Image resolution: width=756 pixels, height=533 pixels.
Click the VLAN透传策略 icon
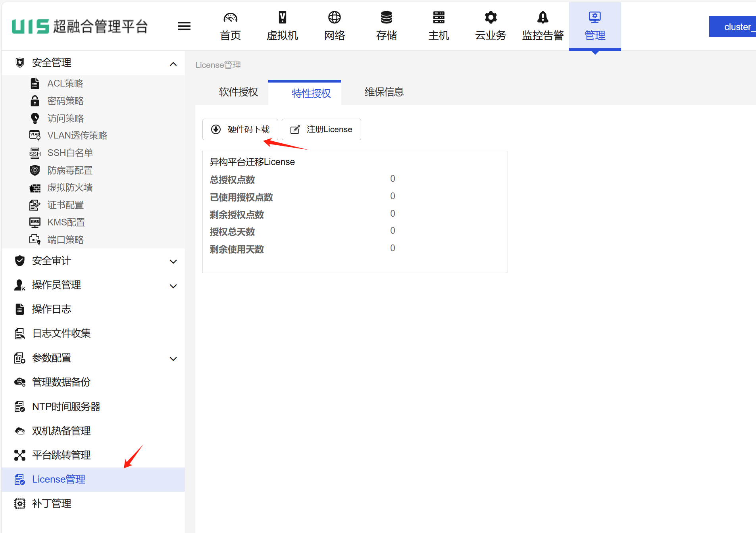[x=35, y=135]
